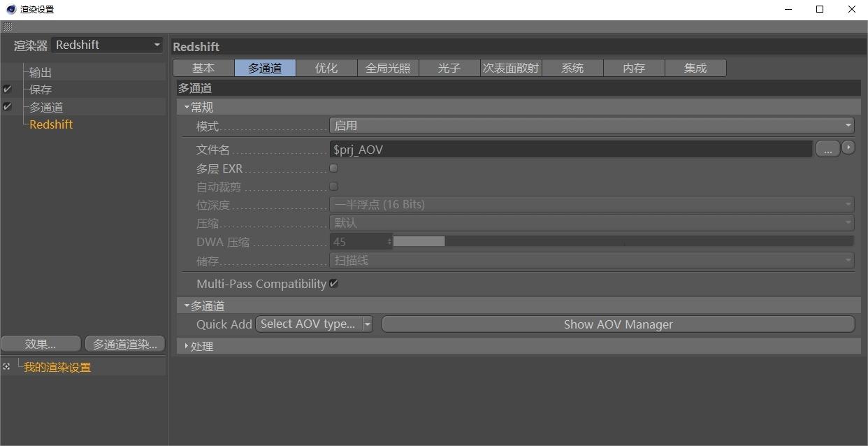
Task: Click the file browse ... button
Action: pyautogui.click(x=827, y=149)
